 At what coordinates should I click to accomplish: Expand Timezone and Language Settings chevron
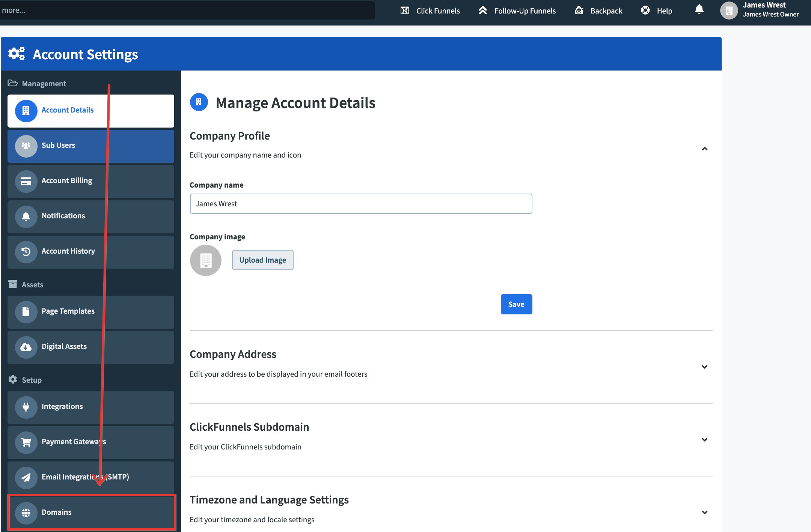tap(705, 512)
